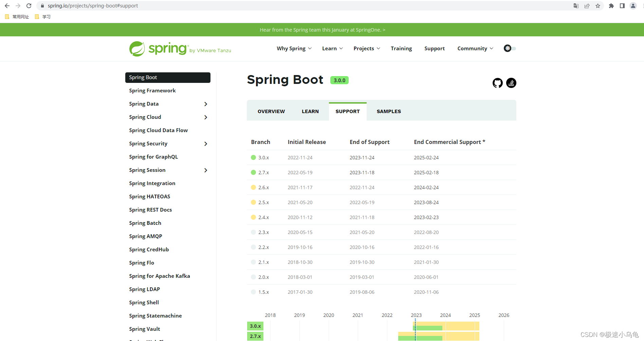The image size is (644, 341).
Task: Bookmark this page with the star icon
Action: click(598, 6)
